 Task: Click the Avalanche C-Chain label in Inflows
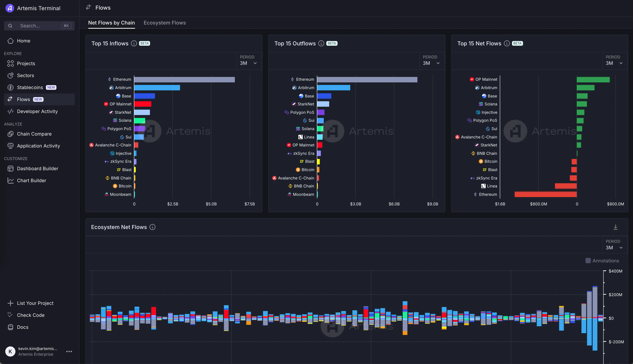113,145
